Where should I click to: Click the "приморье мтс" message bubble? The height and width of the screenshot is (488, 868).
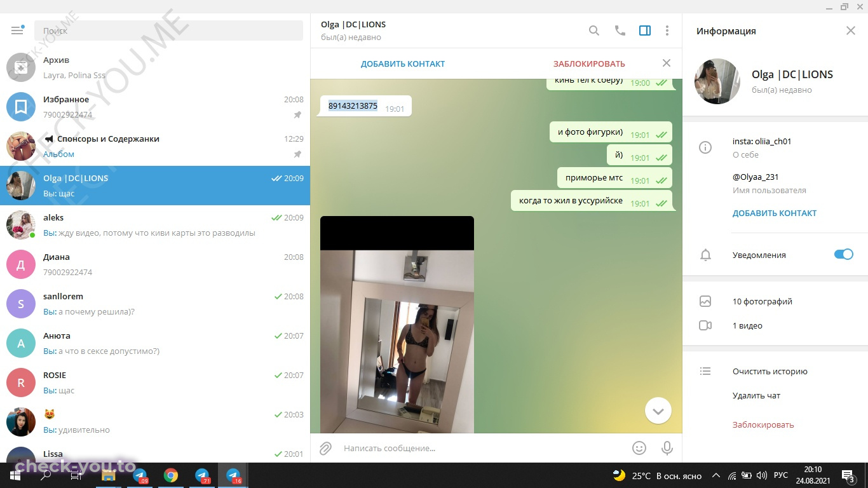point(614,178)
